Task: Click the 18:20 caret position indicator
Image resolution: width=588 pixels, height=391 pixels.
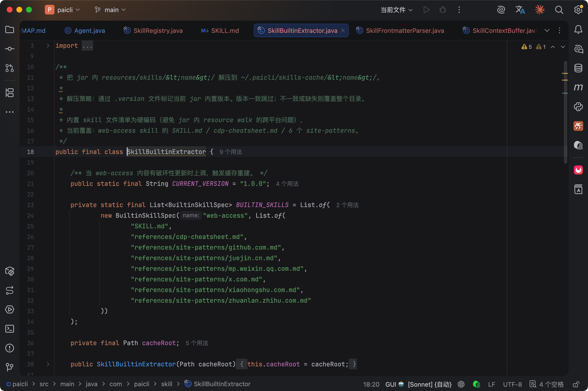Action: (x=371, y=384)
